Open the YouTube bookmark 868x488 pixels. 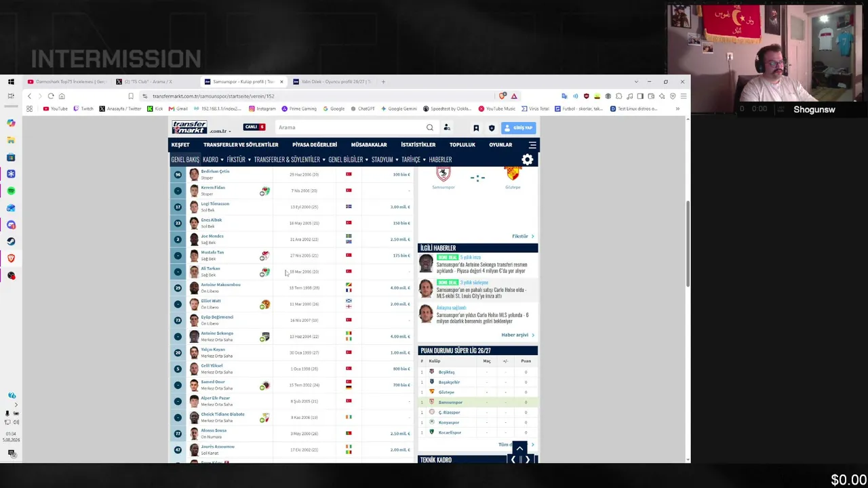(x=56, y=108)
